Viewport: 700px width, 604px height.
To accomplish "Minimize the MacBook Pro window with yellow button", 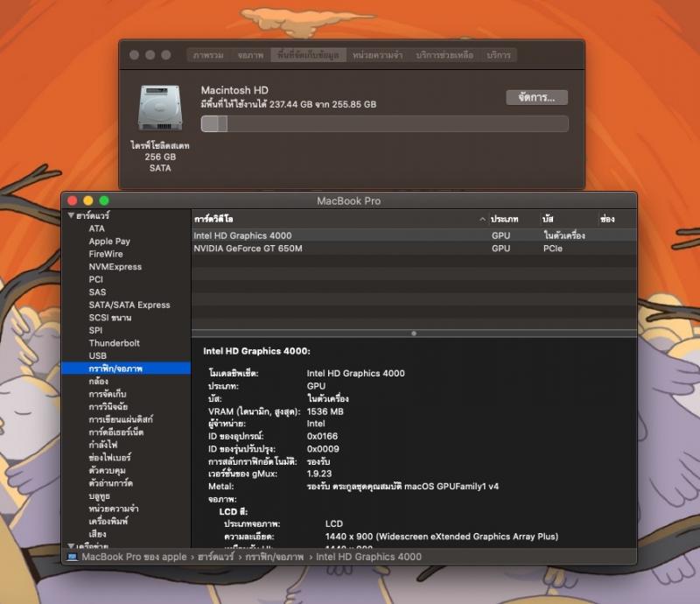I will [x=88, y=200].
